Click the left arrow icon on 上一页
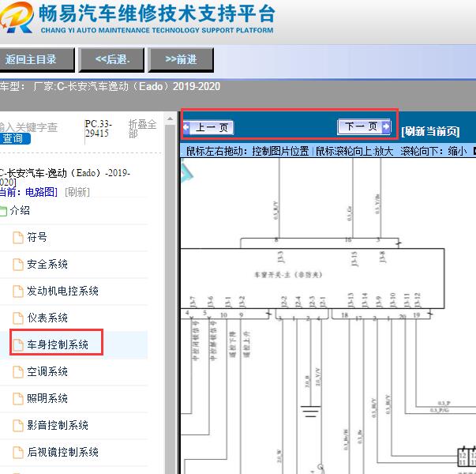Viewport: 476px width, 474px height. tap(186, 128)
